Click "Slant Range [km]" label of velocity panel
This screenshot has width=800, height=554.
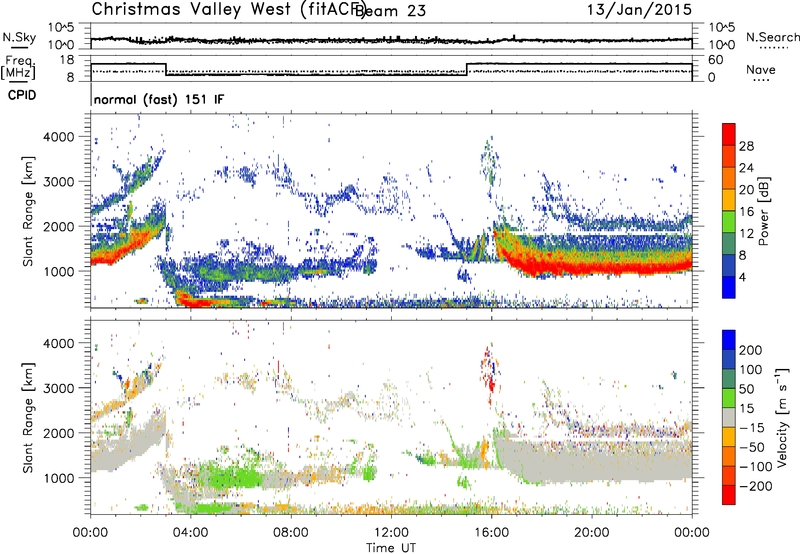[28, 418]
